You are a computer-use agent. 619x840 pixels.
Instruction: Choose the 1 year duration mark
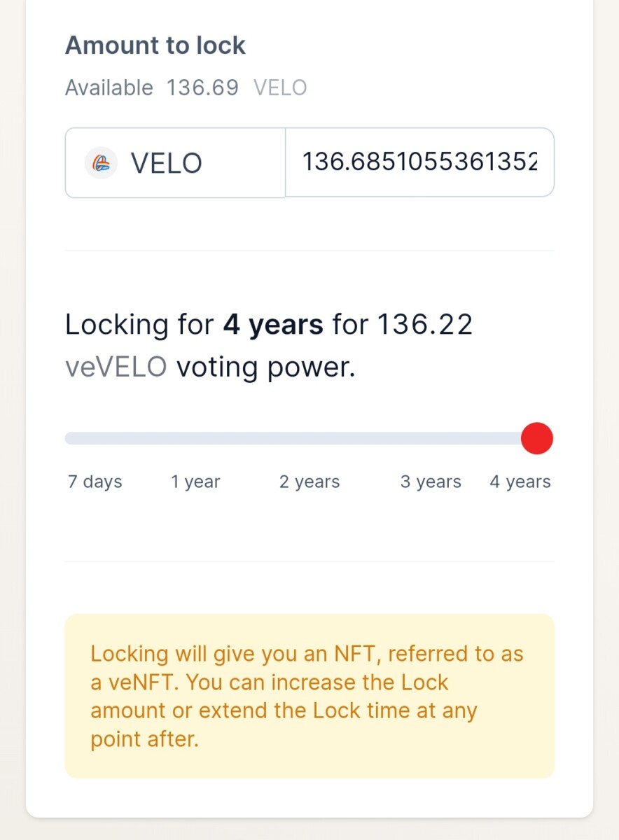click(x=195, y=482)
